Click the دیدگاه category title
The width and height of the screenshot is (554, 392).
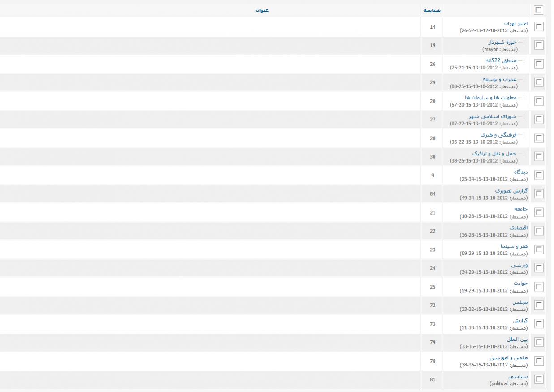click(x=521, y=172)
